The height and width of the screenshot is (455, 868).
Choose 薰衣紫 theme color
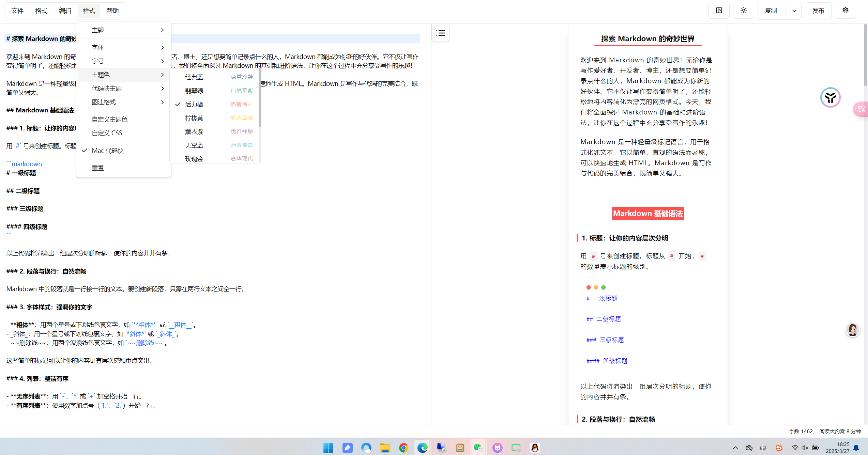coord(215,131)
